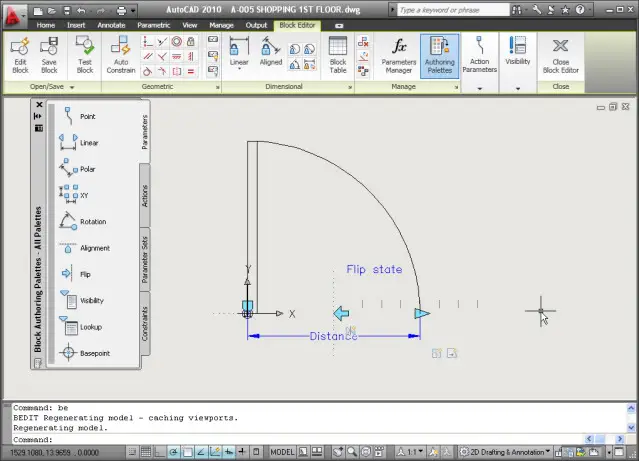639x461 pixels.
Task: Toggle Grid Display in status bar
Action: (146, 452)
